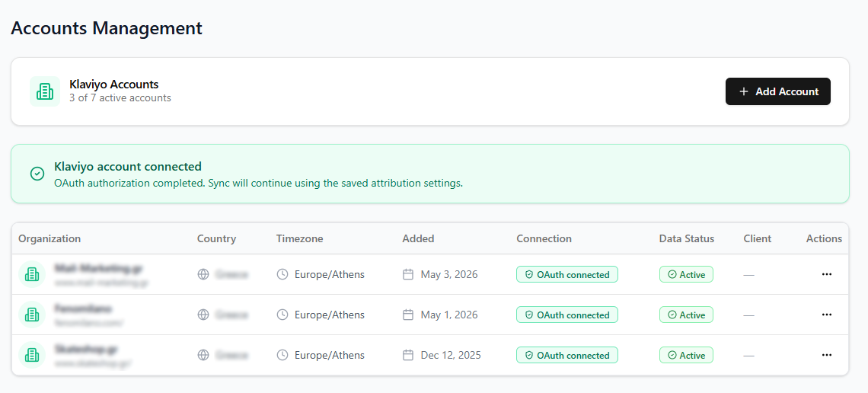Click the Active status badge in the May 1, 2026 row
Screen dimensions: 868x393
(686, 315)
